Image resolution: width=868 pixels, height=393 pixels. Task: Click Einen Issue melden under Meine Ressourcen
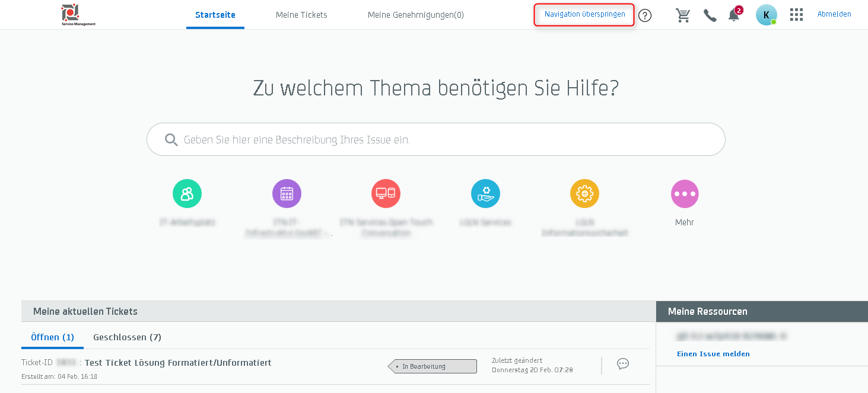pos(713,354)
